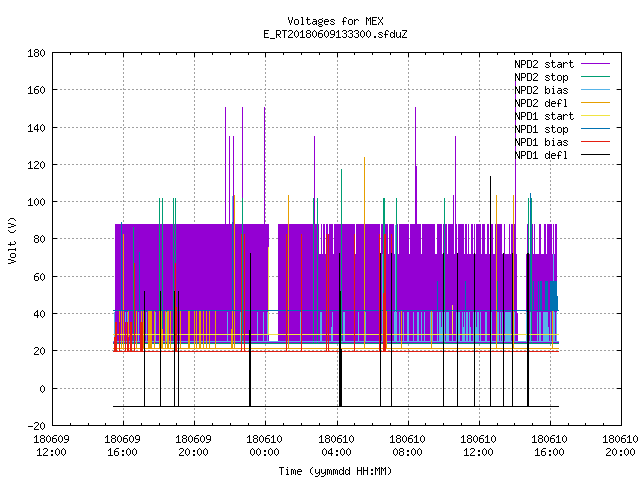Click the 'Volt (V)' y-axis label
This screenshot has height=480, width=640.
(x=12, y=240)
